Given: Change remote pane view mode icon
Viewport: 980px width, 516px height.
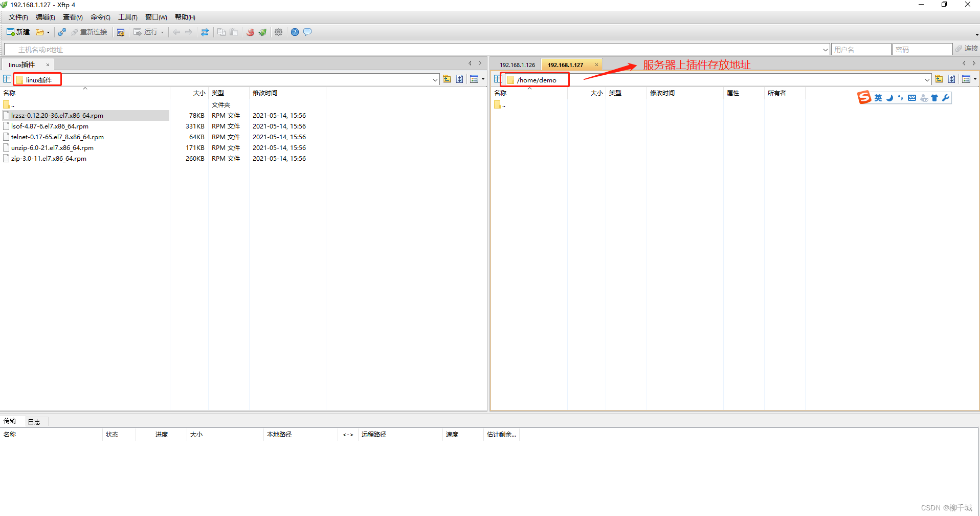Looking at the screenshot, I should pyautogui.click(x=966, y=79).
